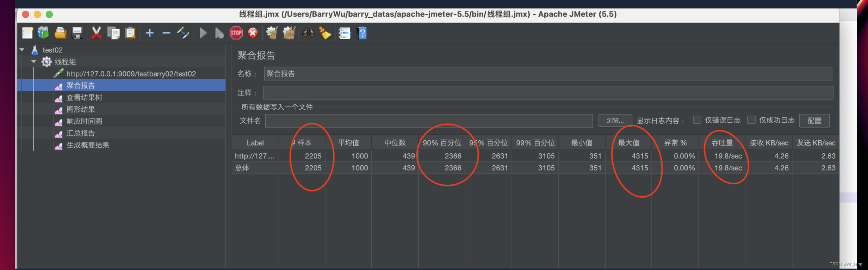This screenshot has height=270, width=868.
Task: Click the 名称 input field
Action: click(x=548, y=74)
